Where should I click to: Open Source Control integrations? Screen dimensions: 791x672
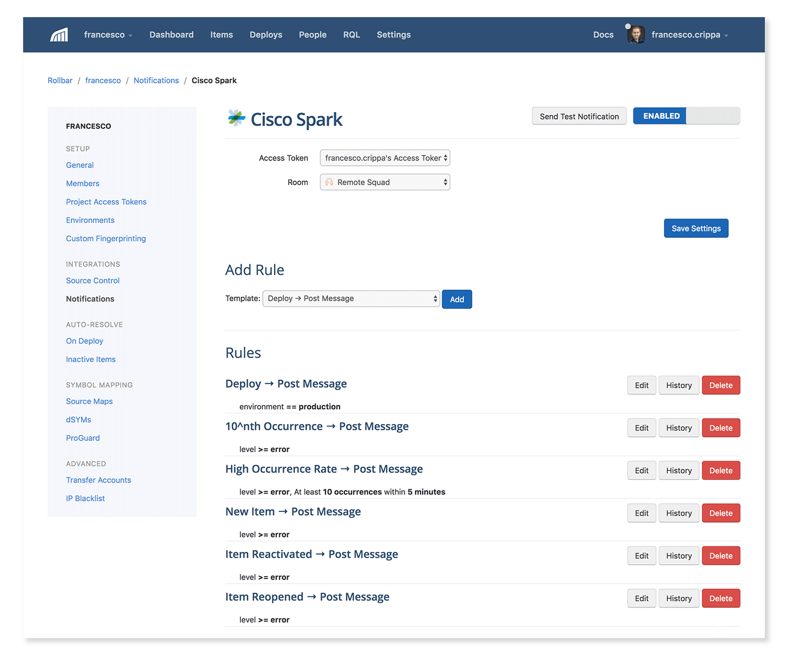point(93,281)
